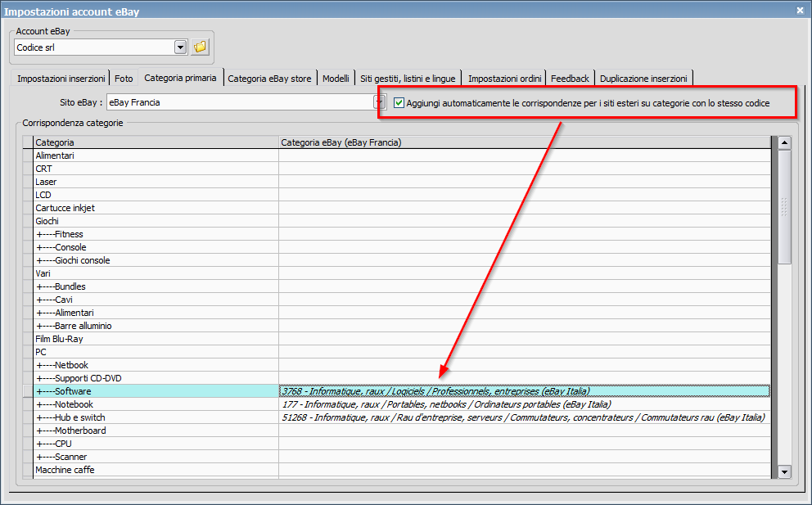Open the Modelli tab
Viewport: 812px width, 505px height.
pos(336,79)
